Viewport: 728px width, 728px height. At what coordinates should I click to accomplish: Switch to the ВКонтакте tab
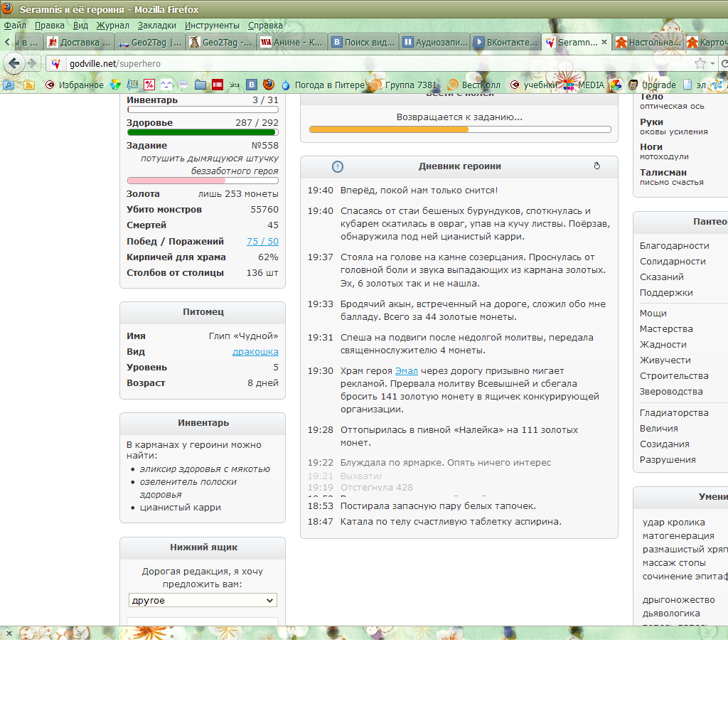pos(506,42)
